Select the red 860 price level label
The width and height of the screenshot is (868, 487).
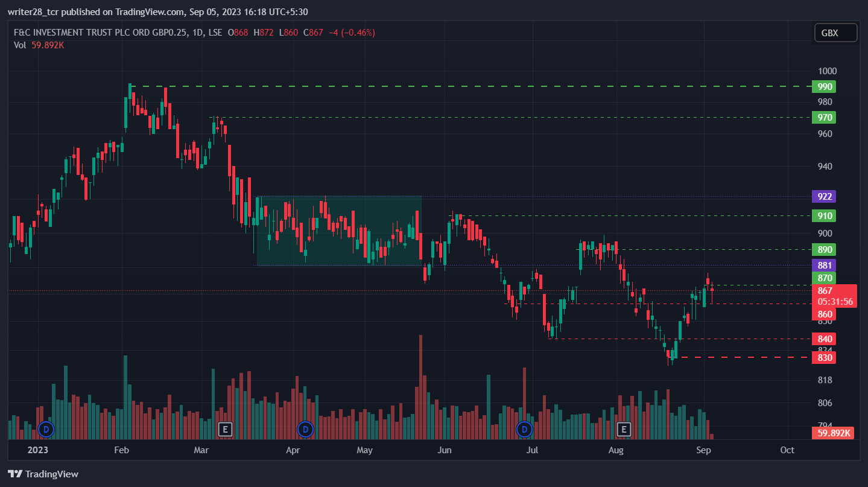point(825,314)
